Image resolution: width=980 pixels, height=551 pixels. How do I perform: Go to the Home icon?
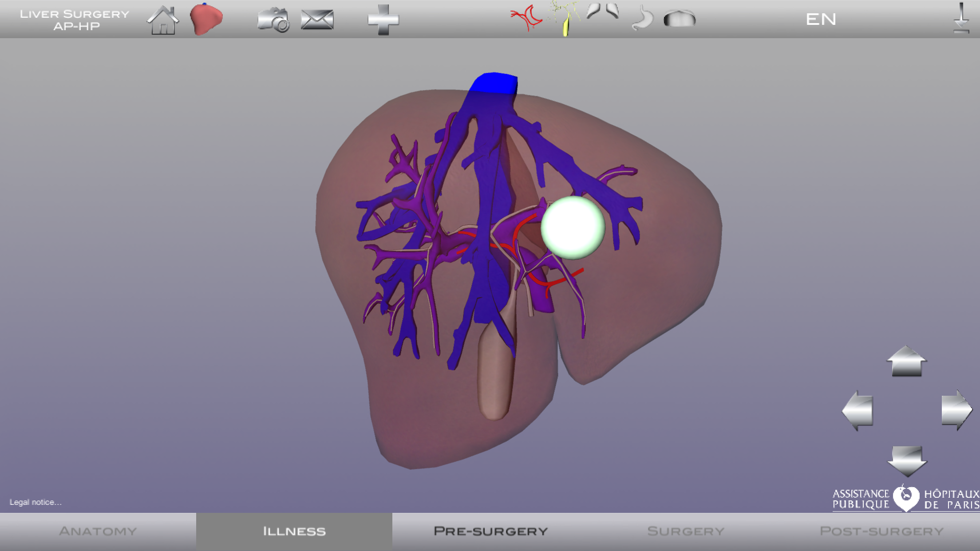click(163, 20)
